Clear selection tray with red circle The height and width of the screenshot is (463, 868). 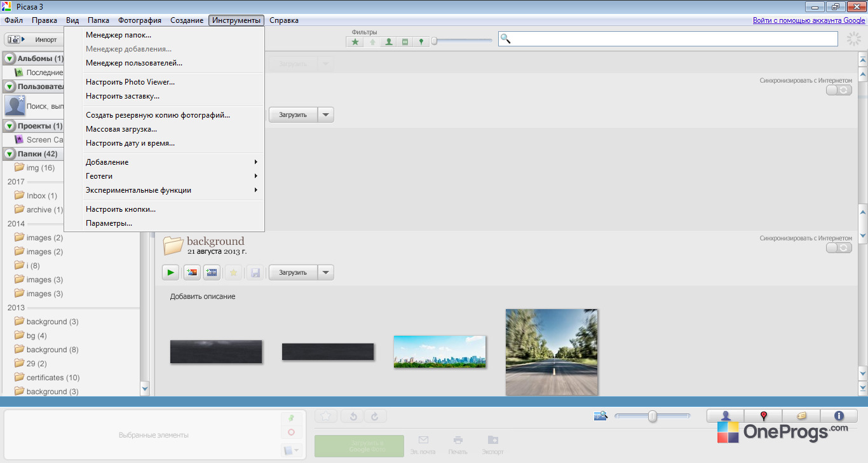point(291,432)
